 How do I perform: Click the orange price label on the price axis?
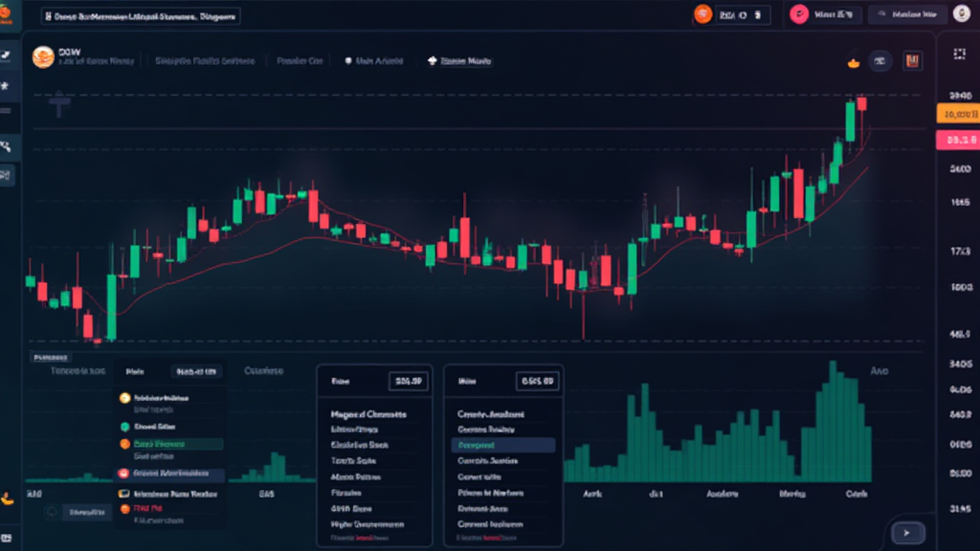pos(958,114)
